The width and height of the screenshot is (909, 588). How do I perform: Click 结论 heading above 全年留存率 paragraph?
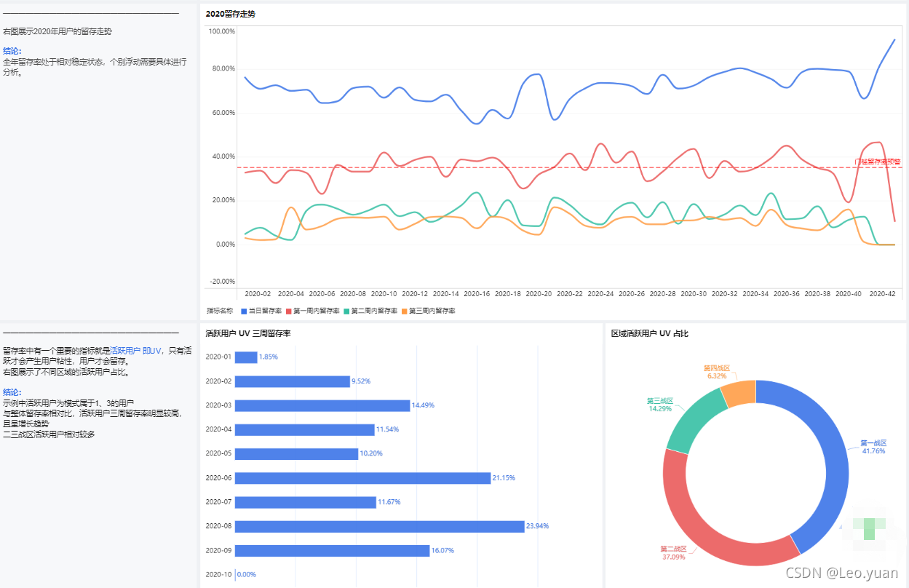[12, 51]
